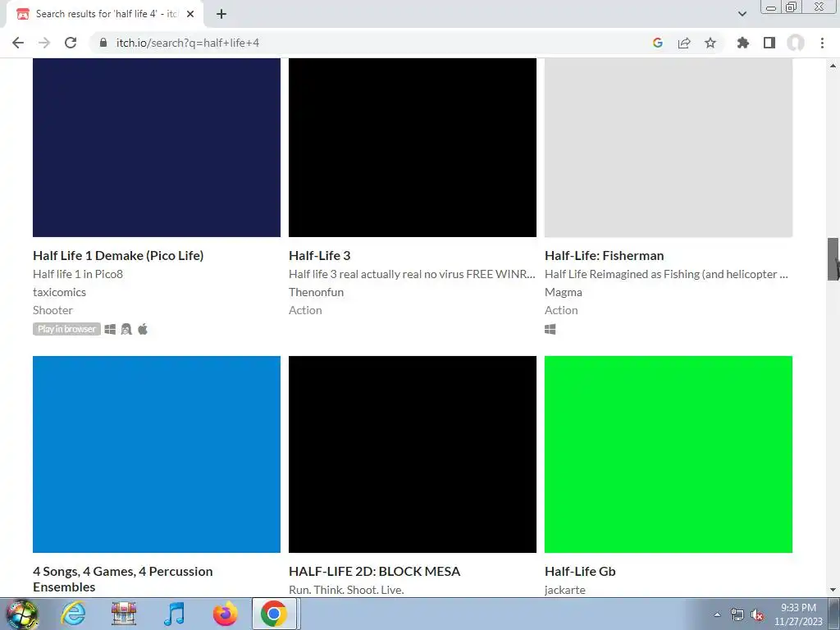Click 'Half life 3 real actually real' description
Screen dimensions: 840x630
[x=412, y=274]
